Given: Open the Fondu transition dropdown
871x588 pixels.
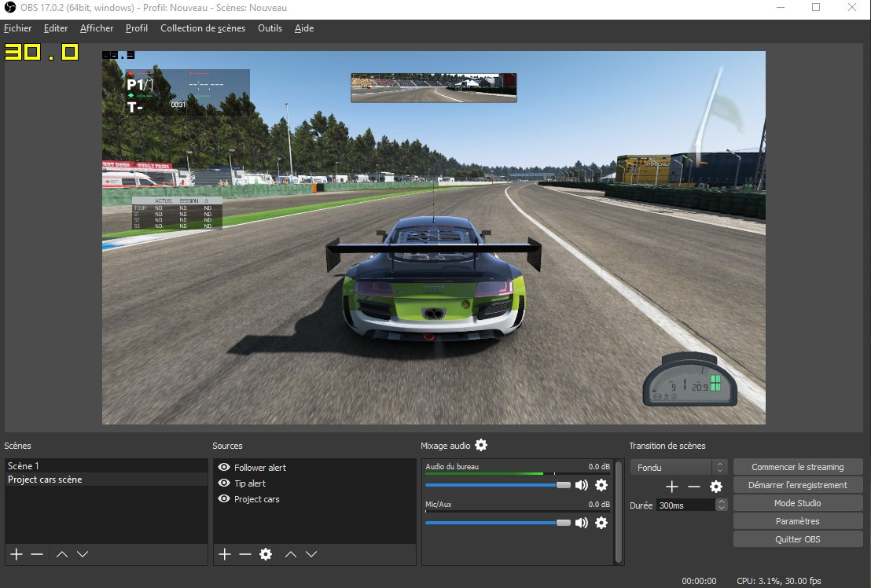Looking at the screenshot, I should (x=678, y=468).
